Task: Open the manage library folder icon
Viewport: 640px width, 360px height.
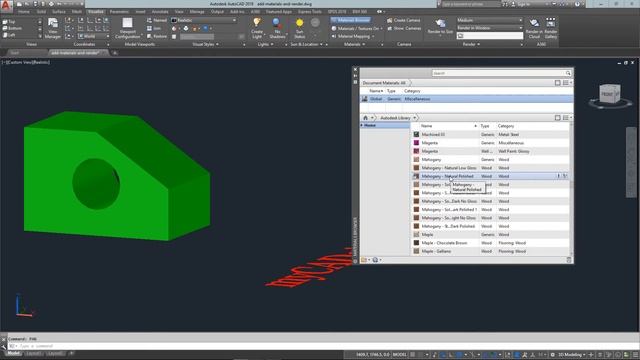Action: (x=364, y=260)
